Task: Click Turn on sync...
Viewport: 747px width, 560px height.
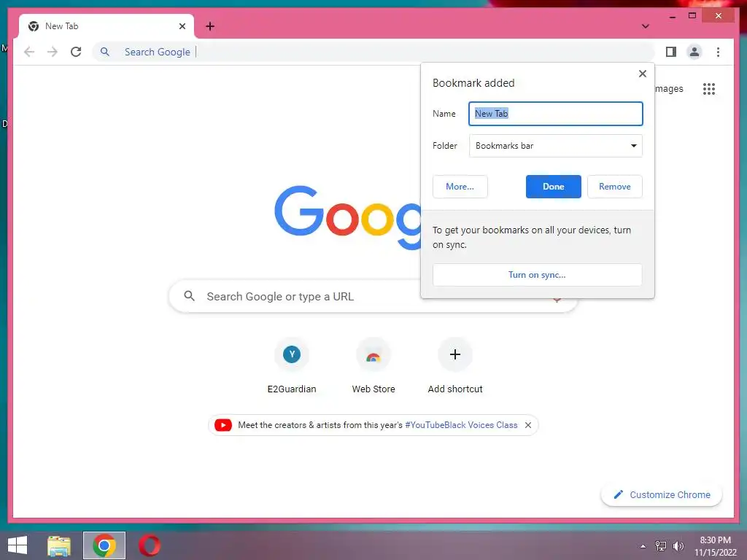Action: (x=537, y=275)
